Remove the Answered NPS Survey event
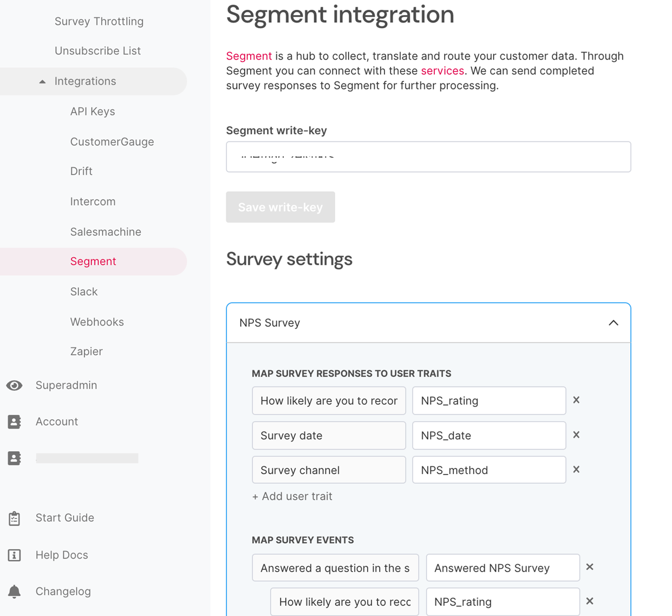 click(x=590, y=567)
